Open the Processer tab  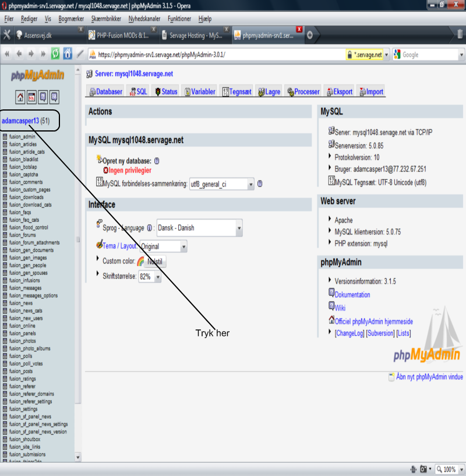click(303, 91)
